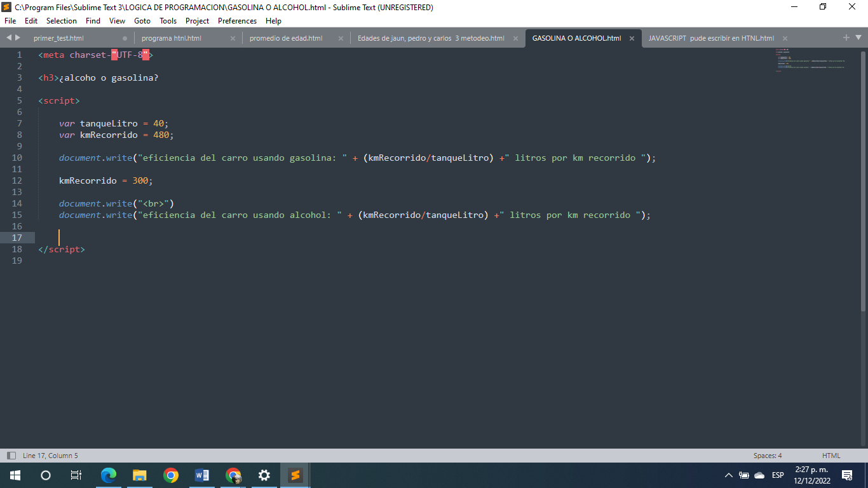The image size is (868, 488).
Task: Launch Microsoft Edge from taskbar
Action: 109,475
